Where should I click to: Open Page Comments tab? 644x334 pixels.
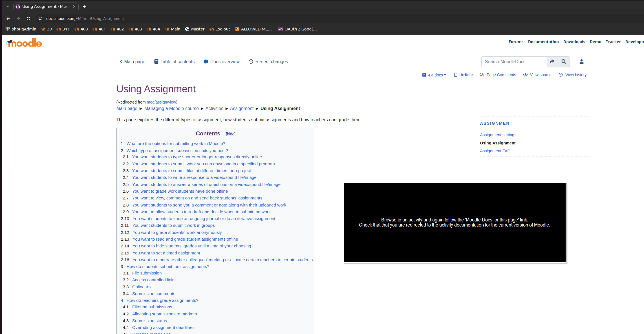pos(498,75)
